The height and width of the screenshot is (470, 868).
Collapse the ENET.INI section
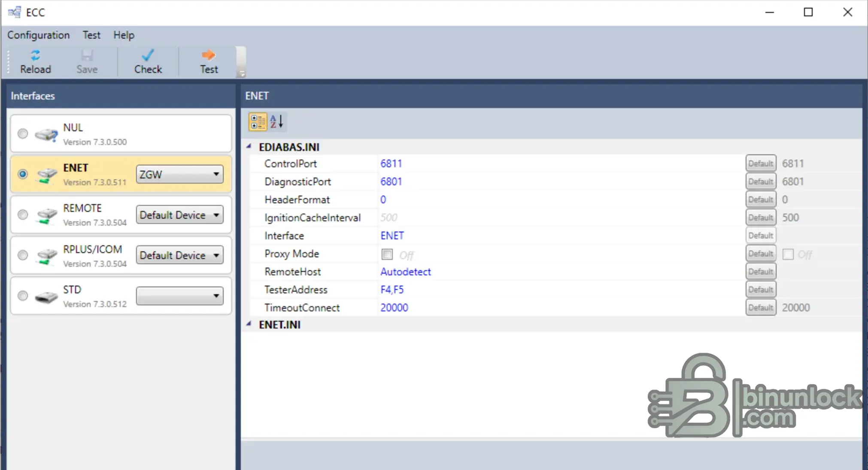(x=249, y=324)
